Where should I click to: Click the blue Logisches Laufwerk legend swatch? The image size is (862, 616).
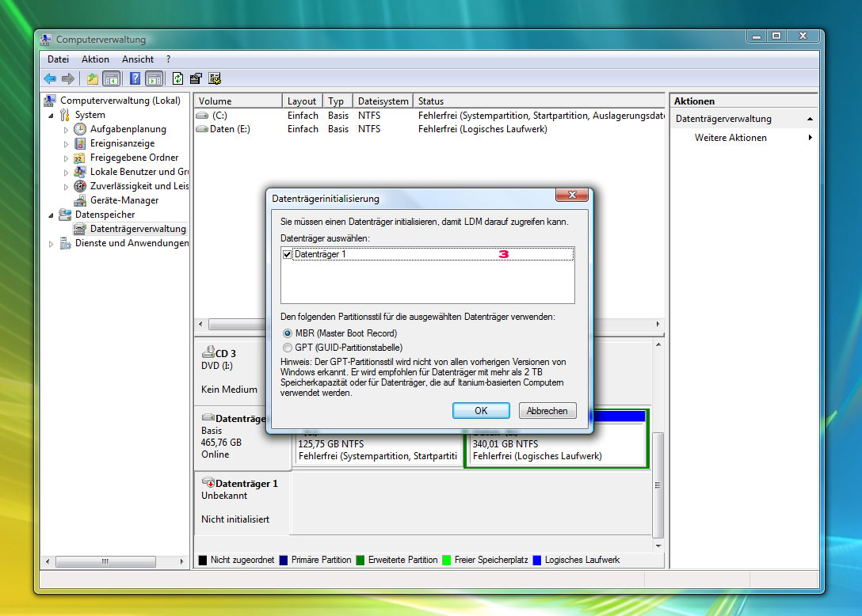pyautogui.click(x=537, y=560)
